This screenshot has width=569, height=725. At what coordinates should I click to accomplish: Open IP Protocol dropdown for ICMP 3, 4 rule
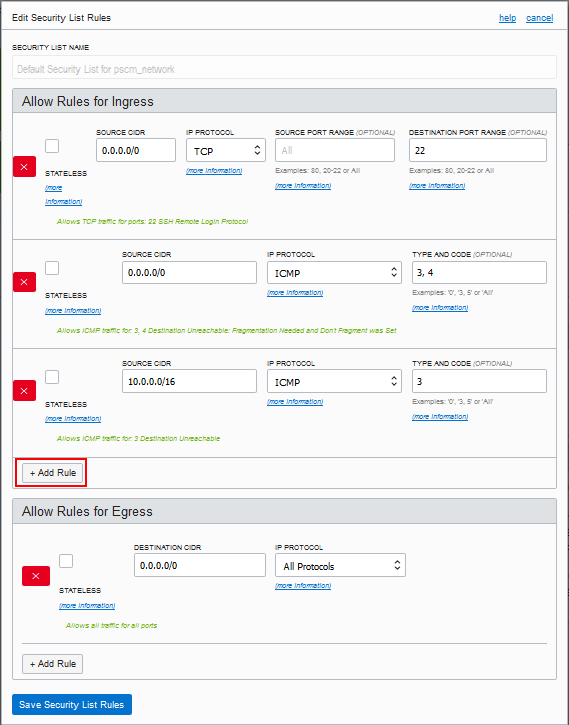334,273
